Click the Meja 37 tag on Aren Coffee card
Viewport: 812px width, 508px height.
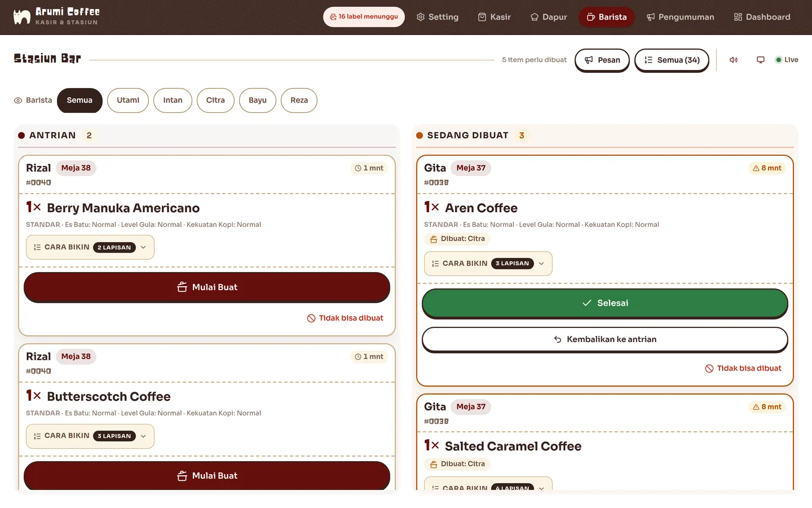pyautogui.click(x=471, y=168)
